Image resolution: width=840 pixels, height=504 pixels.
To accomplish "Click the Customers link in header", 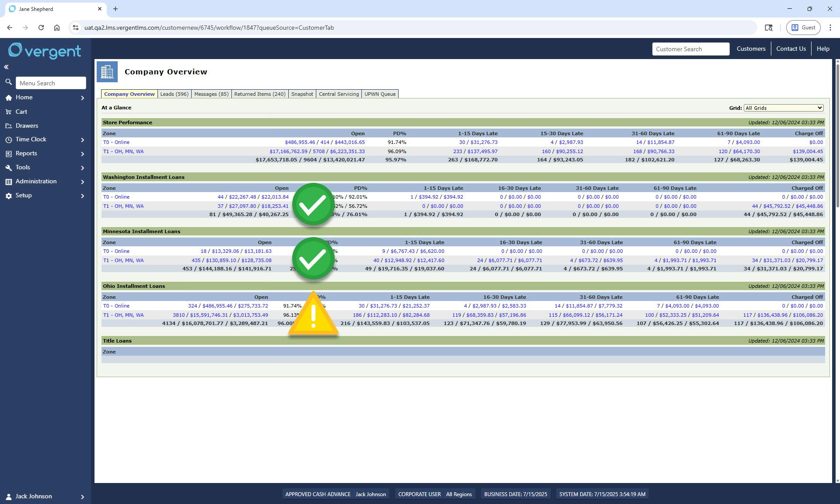I will click(751, 49).
